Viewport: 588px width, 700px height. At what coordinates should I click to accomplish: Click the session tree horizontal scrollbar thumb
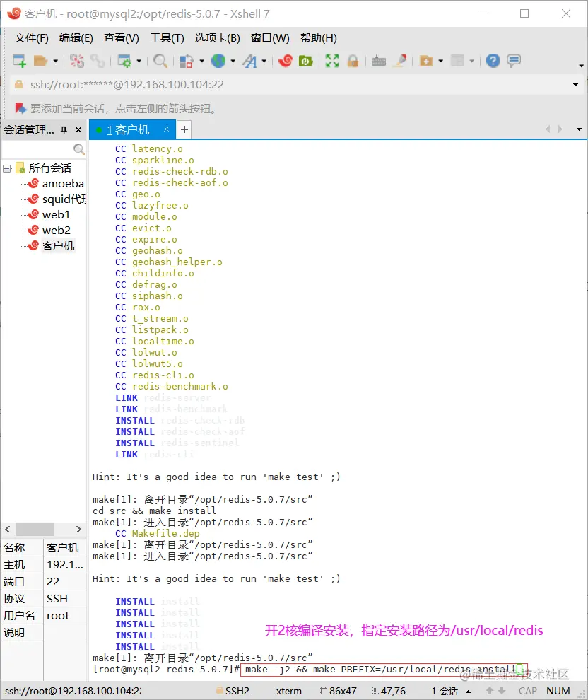tap(35, 529)
